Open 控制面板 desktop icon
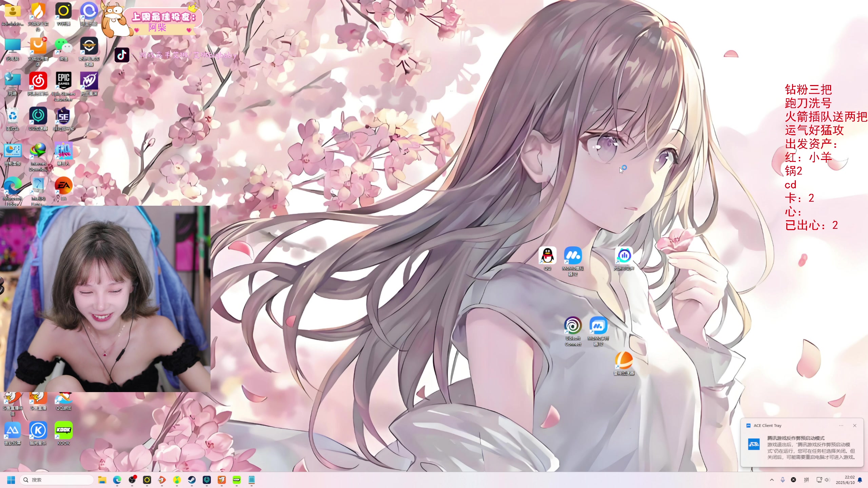The image size is (868, 488). (13, 154)
